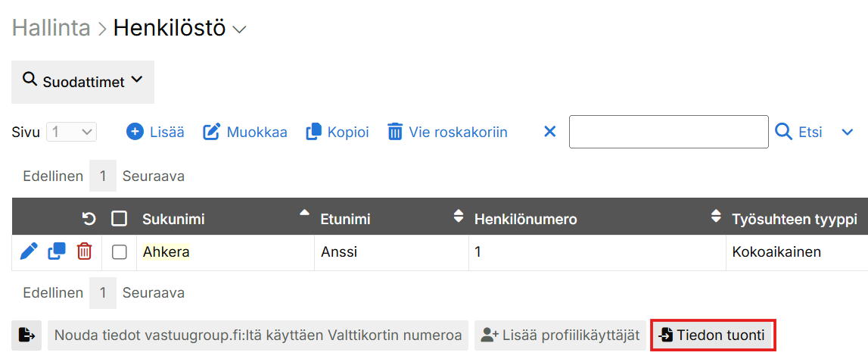
Task: Go to Hallinta in the breadcrumb
Action: click(x=51, y=29)
